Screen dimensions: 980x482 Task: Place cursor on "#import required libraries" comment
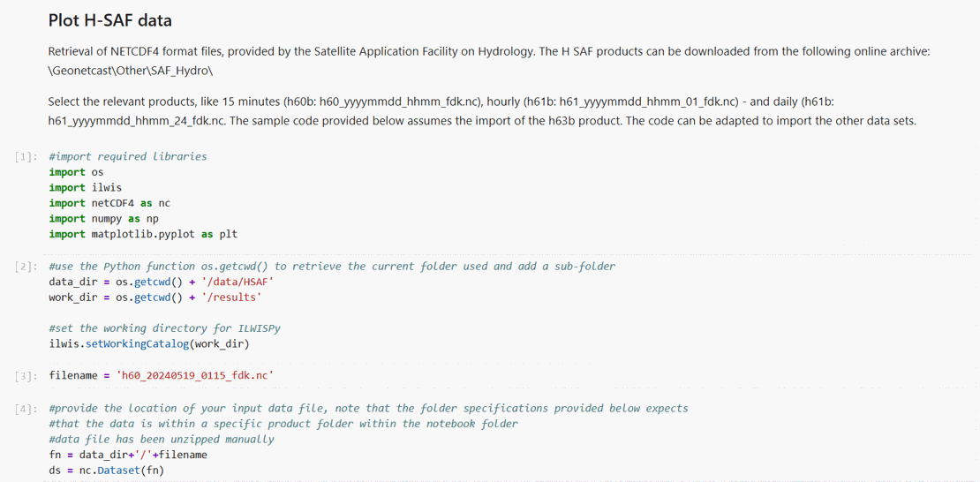tap(128, 156)
